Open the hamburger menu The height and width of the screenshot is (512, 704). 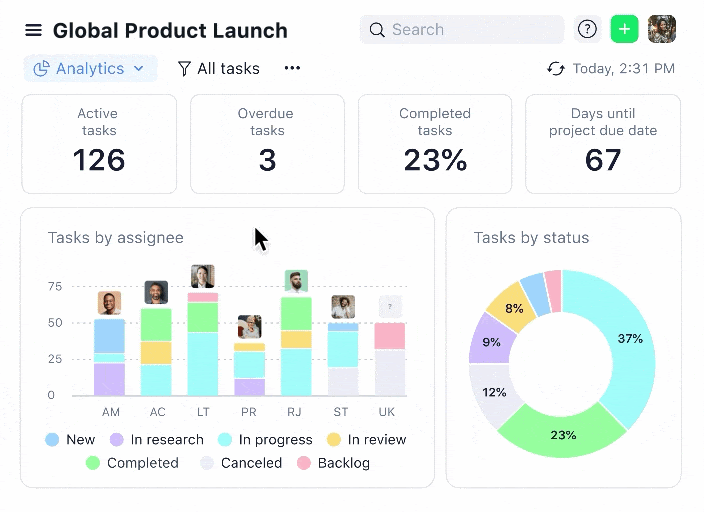pyautogui.click(x=34, y=31)
